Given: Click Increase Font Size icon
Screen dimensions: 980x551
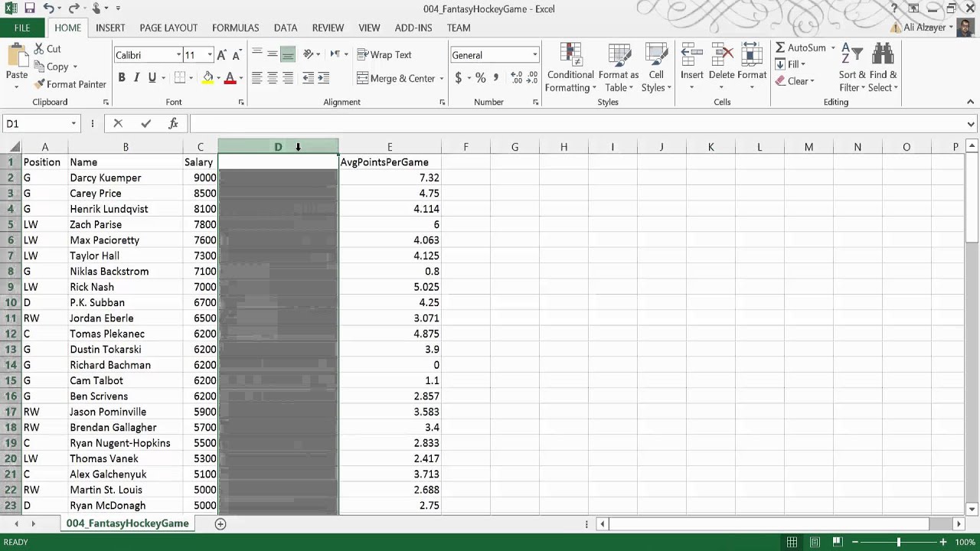Looking at the screenshot, I should pyautogui.click(x=221, y=55).
